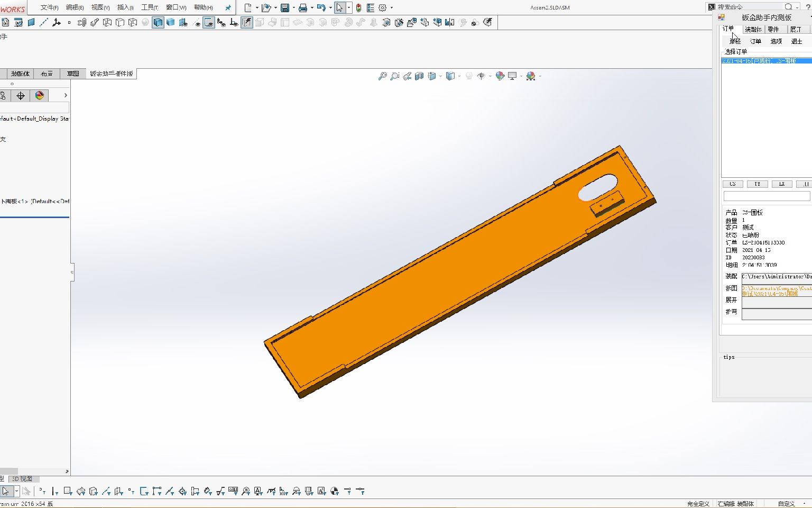Click the Undo arrow icon
812x508 pixels.
pyautogui.click(x=321, y=7)
